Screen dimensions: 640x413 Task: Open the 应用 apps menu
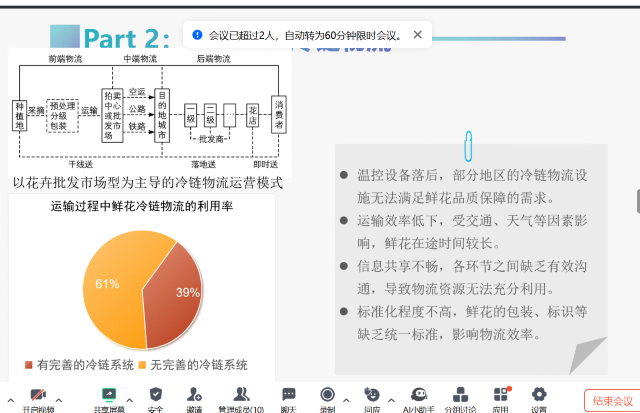coord(501,396)
